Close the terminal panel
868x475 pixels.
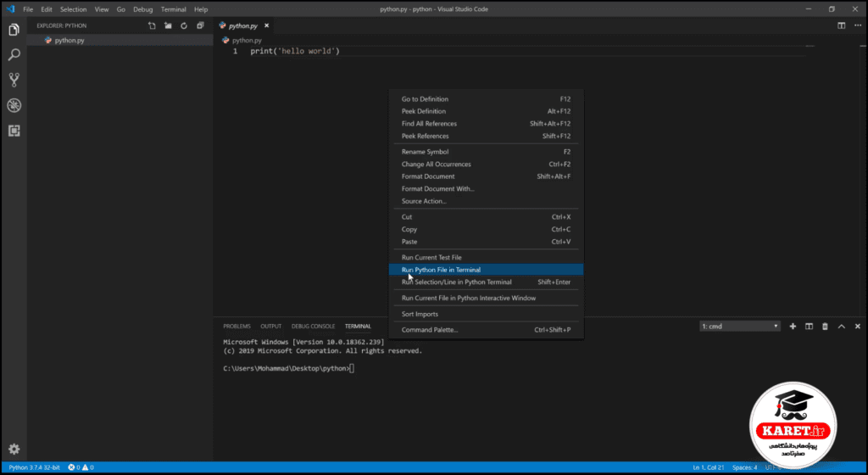[x=858, y=326]
